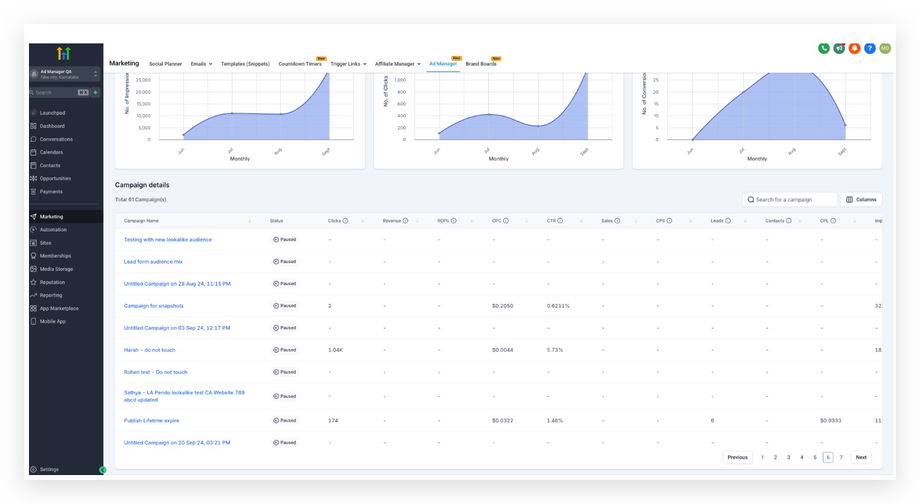Open the megaphone announcements icon
The height and width of the screenshot is (504, 920).
pos(839,48)
